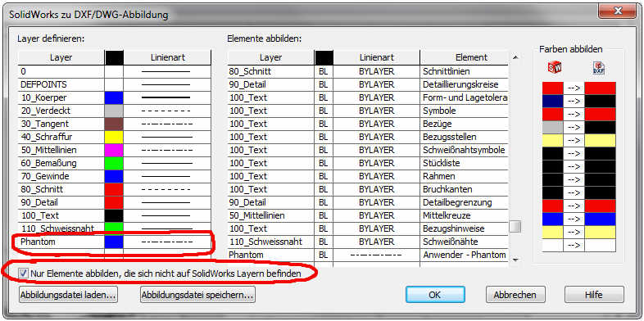The height and width of the screenshot is (321, 644).
Task: Click Detaillierungskreise element cell
Action: coord(464,84)
